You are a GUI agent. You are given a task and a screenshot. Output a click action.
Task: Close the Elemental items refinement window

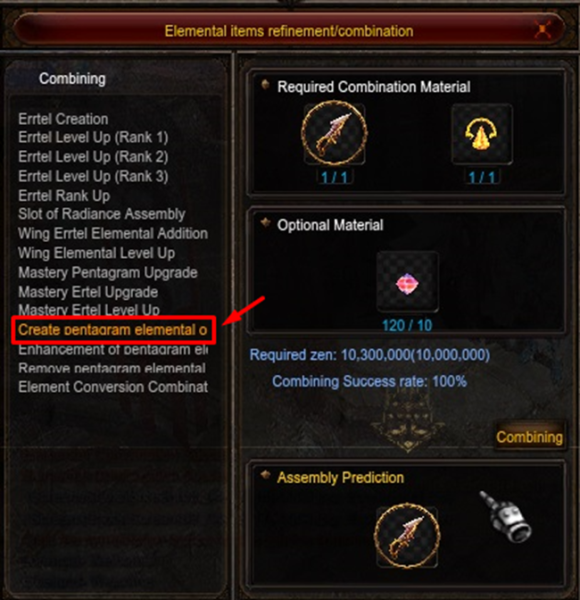(543, 30)
